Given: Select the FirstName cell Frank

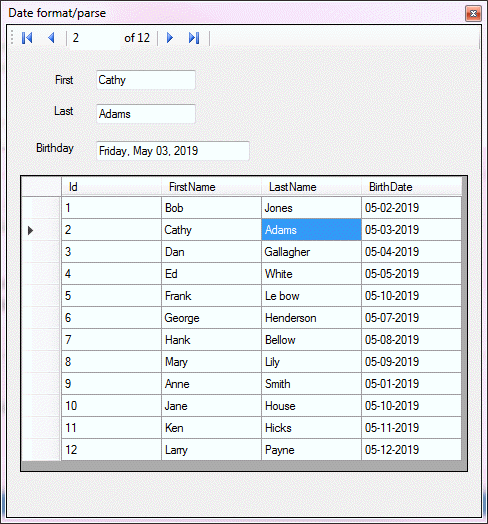Looking at the screenshot, I should point(211,296).
